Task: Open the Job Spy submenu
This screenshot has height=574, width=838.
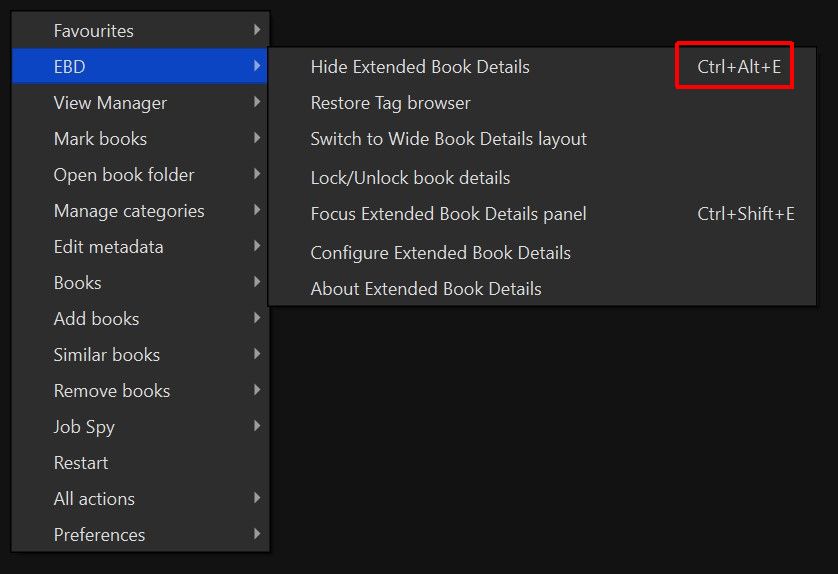Action: point(84,427)
